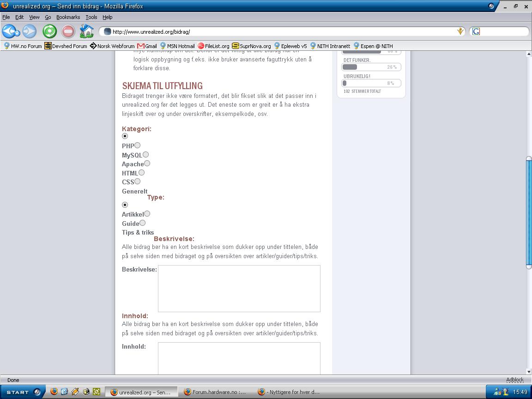532x399 pixels.
Task: Click the DET FUNKER 26% poll bar
Action: [x=371, y=67]
